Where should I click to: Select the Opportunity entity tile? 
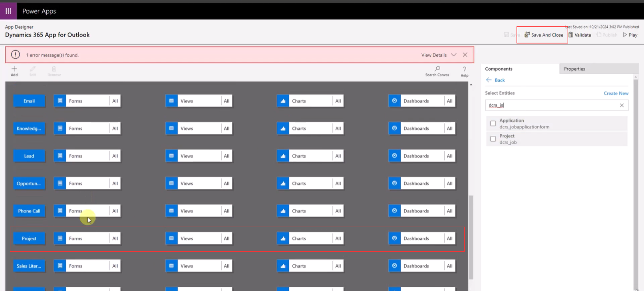[x=29, y=183]
